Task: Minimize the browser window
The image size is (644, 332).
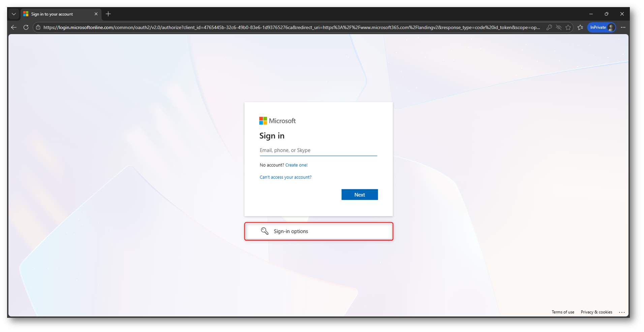Action: point(591,14)
